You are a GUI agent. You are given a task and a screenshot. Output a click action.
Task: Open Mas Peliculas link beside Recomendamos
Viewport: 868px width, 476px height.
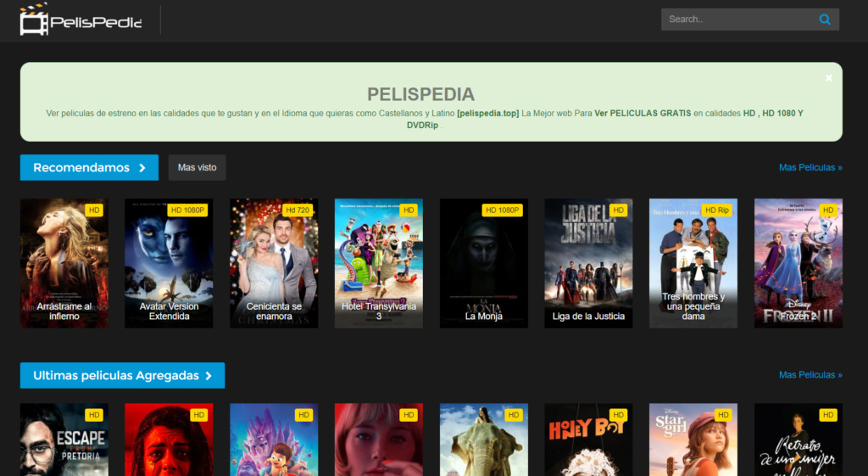810,167
